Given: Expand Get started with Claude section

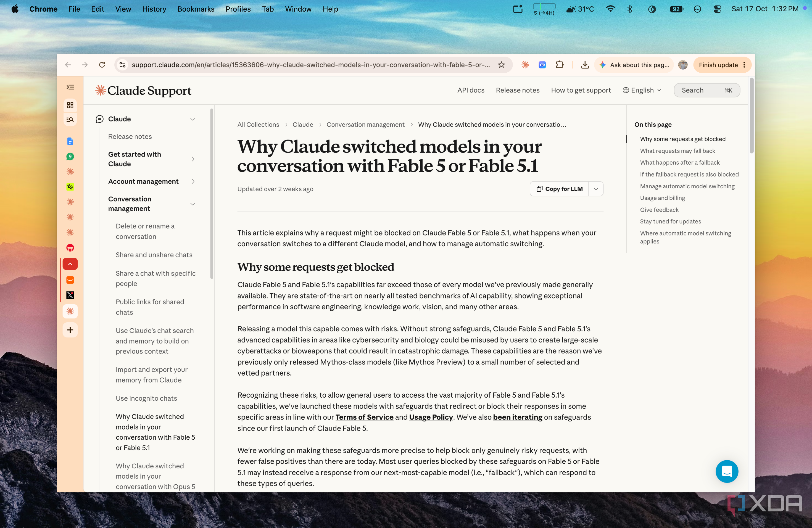Looking at the screenshot, I should point(193,159).
